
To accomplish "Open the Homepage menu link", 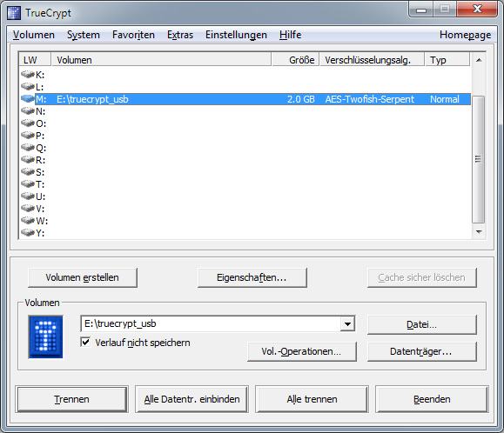I will coord(465,35).
